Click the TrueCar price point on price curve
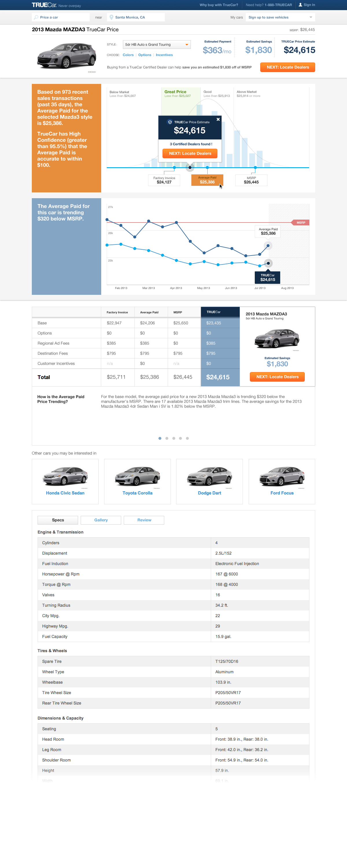Image resolution: width=347 pixels, height=868 pixels. pyautogui.click(x=190, y=168)
